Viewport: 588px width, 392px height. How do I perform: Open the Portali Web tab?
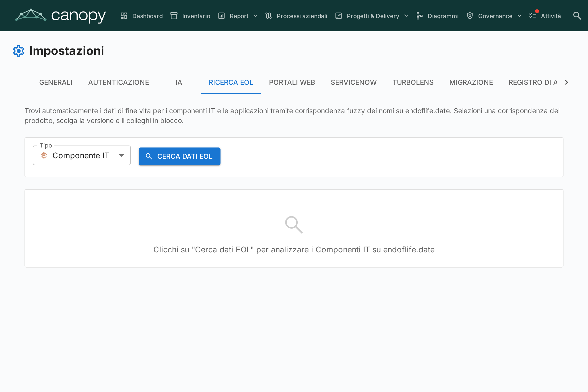click(292, 82)
